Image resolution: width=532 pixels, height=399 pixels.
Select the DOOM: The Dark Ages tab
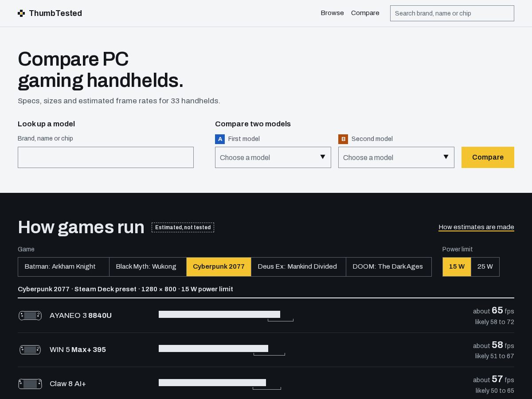[x=389, y=267]
